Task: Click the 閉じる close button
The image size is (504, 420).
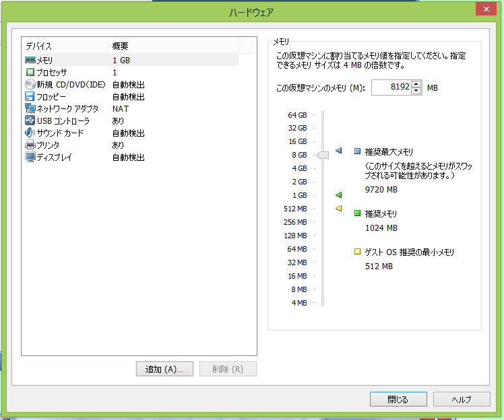Action: pos(398,399)
